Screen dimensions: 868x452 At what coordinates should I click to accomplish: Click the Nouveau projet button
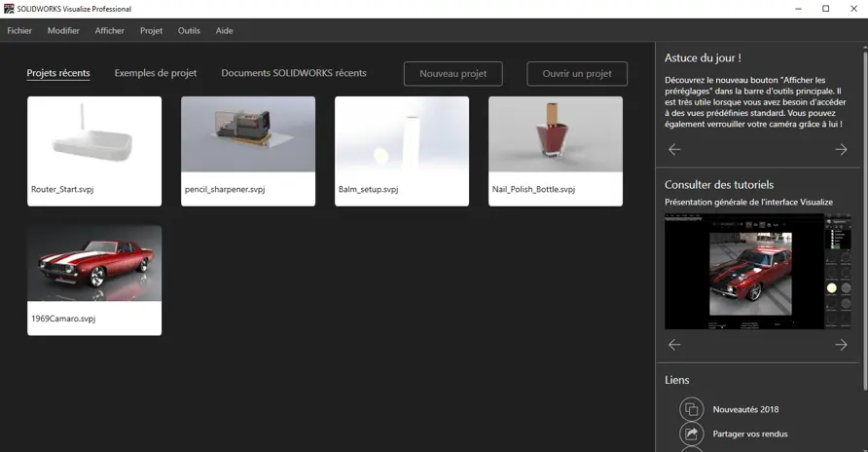pyautogui.click(x=453, y=74)
